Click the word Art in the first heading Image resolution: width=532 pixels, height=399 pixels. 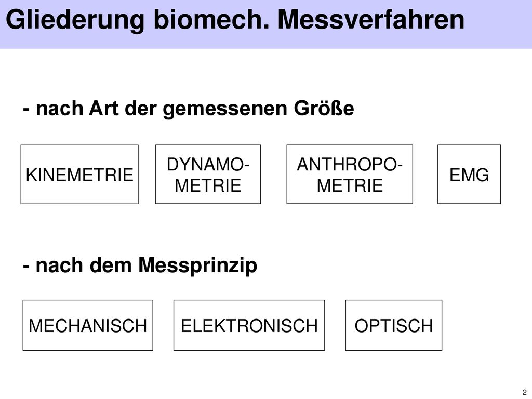104,109
